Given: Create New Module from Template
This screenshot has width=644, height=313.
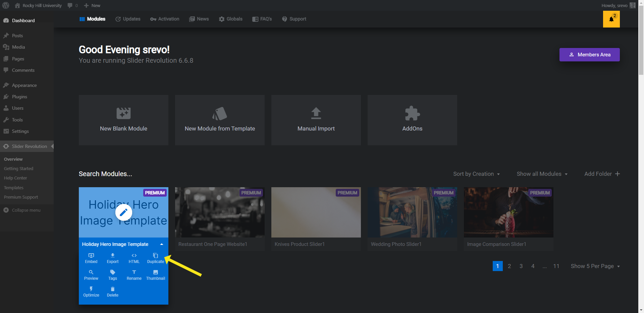Looking at the screenshot, I should (220, 120).
